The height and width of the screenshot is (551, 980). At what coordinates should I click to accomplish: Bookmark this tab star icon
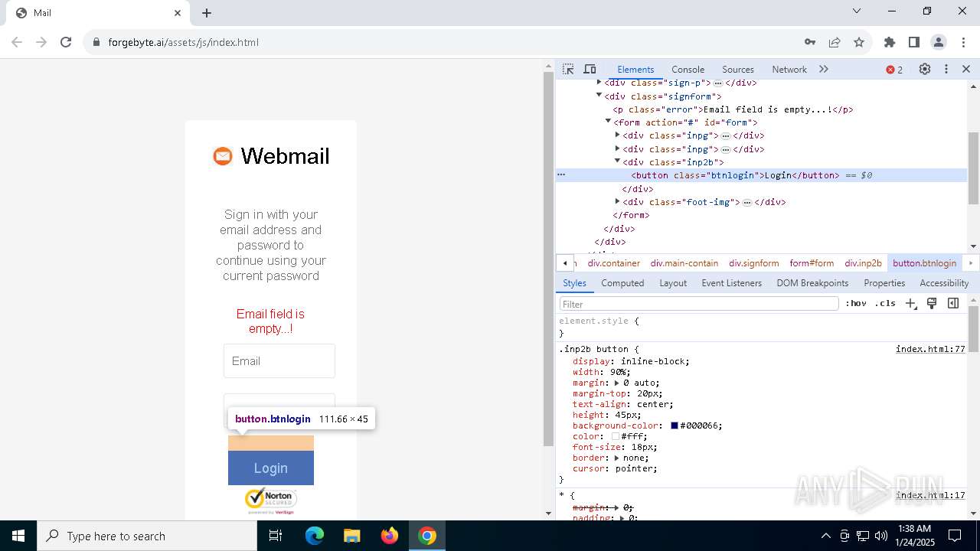(859, 42)
